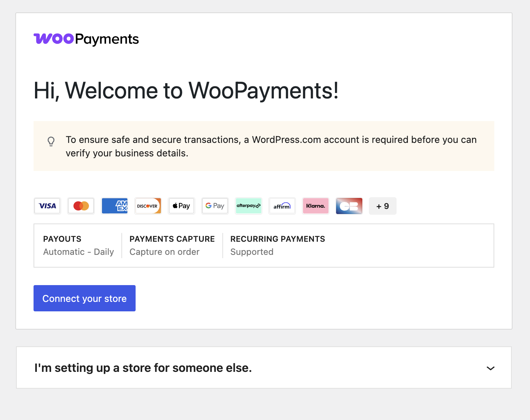The image size is (530, 420).
Task: Click the WordPress.com account notice text
Action: (271, 146)
